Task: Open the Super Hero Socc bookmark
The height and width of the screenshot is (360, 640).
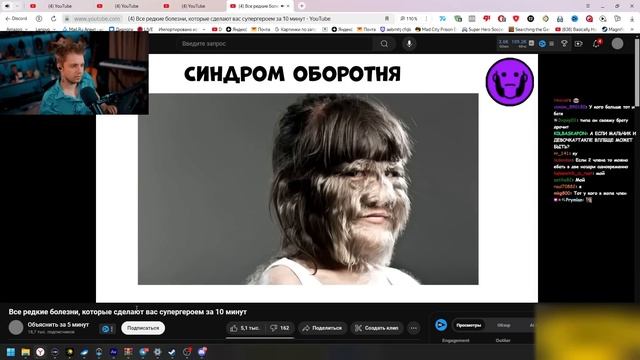Action: 482,29
